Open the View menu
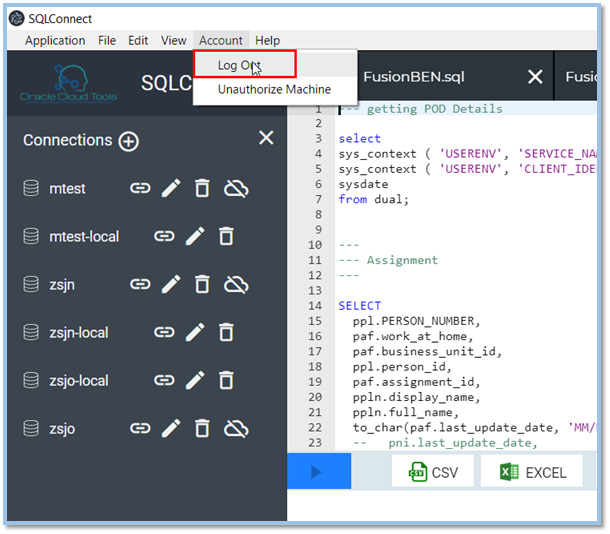 tap(174, 40)
